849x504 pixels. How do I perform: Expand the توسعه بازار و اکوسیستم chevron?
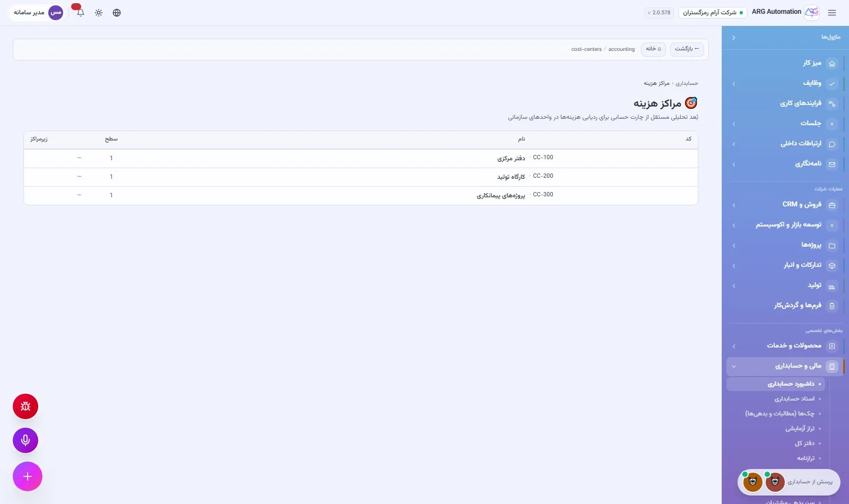click(734, 225)
